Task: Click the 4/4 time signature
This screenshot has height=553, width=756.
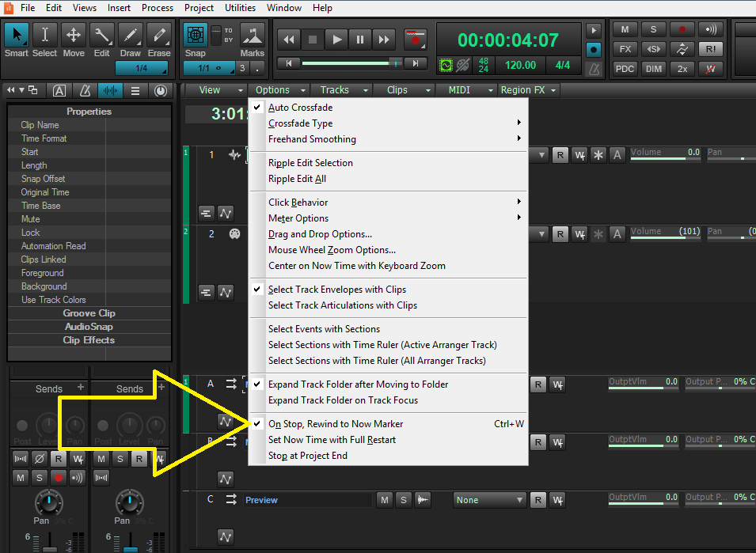Action: 563,65
